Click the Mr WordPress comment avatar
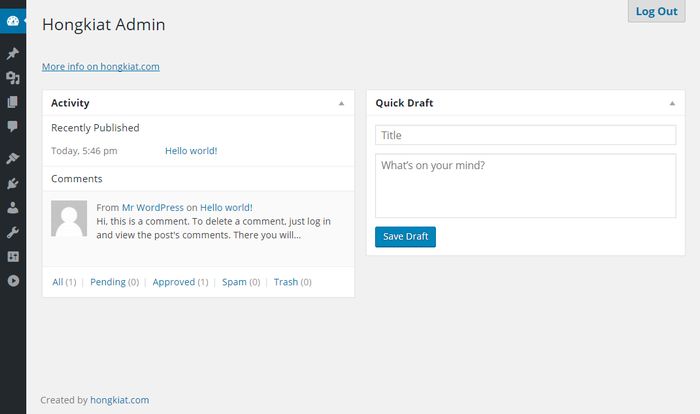This screenshot has width=700, height=414. click(69, 218)
